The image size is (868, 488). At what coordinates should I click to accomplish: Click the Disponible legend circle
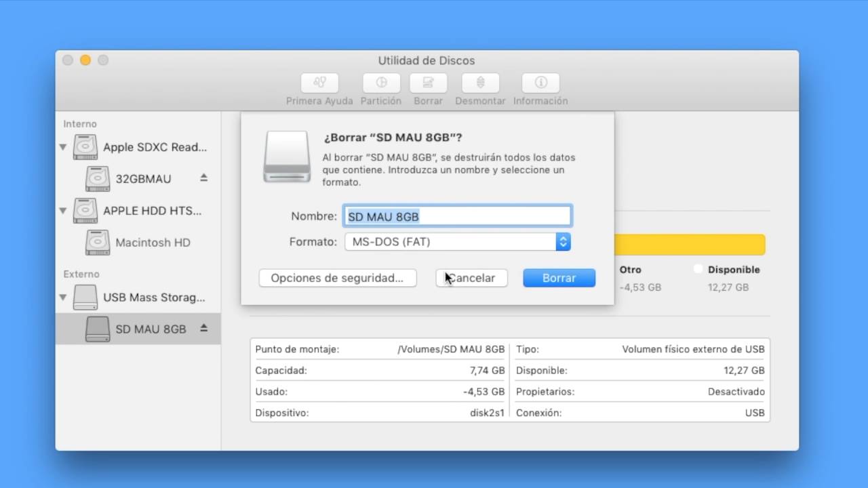click(698, 269)
